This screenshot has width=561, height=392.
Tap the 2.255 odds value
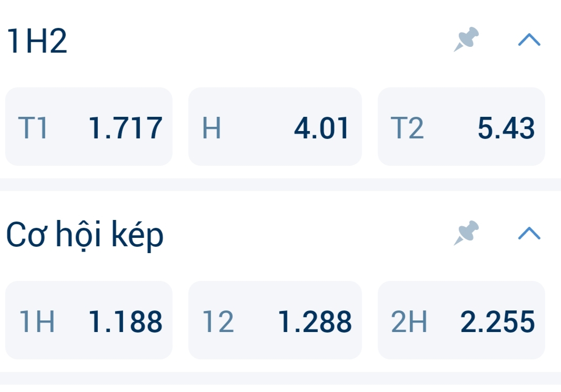pos(498,322)
